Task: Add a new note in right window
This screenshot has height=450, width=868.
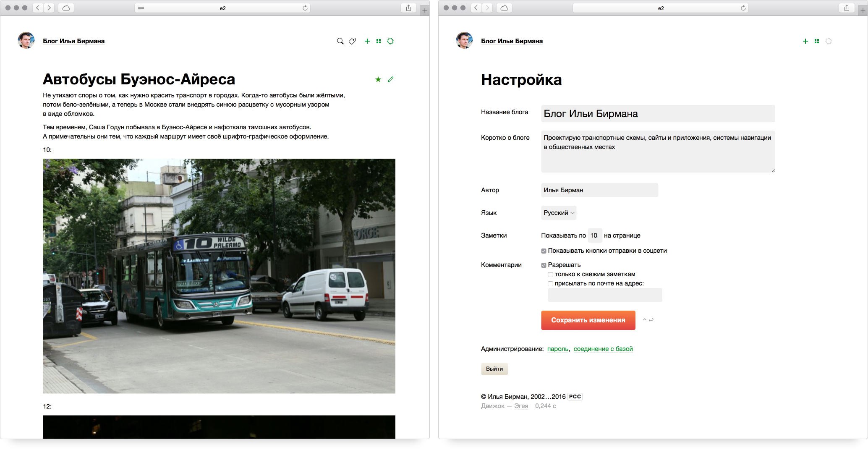Action: pyautogui.click(x=805, y=41)
